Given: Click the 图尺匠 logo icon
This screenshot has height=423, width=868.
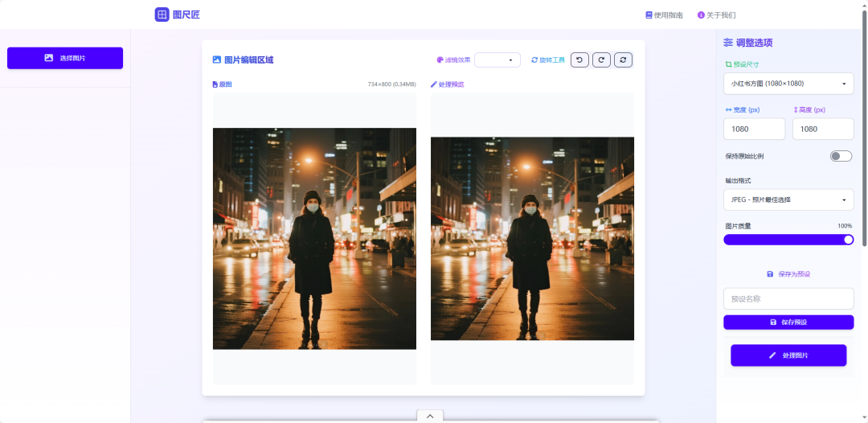Looking at the screenshot, I should (162, 15).
